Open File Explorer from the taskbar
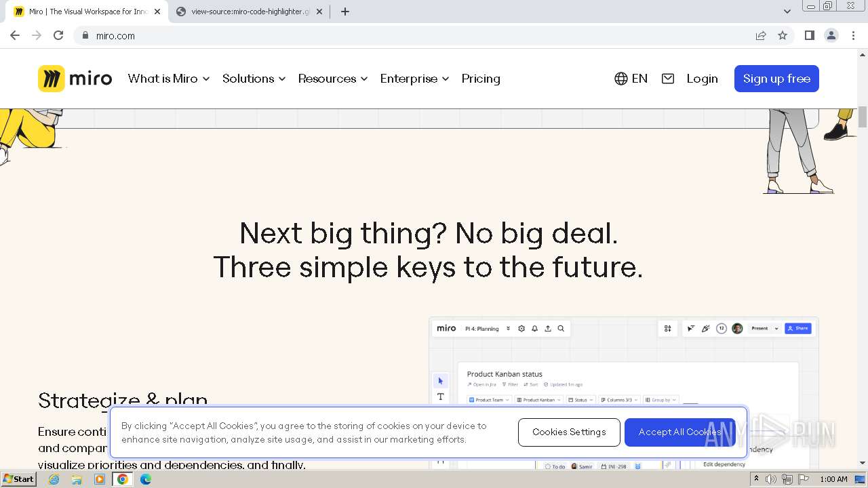868x488 pixels. coord(77,479)
